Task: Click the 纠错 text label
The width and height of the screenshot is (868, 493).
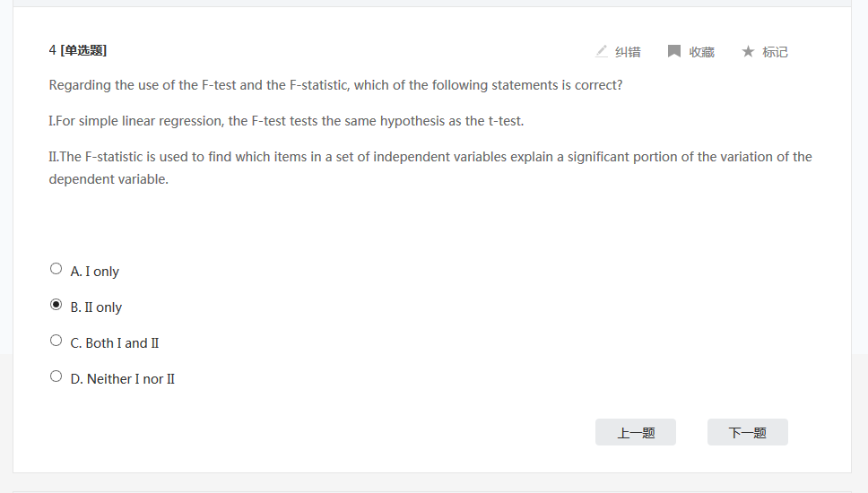Action: (x=628, y=52)
